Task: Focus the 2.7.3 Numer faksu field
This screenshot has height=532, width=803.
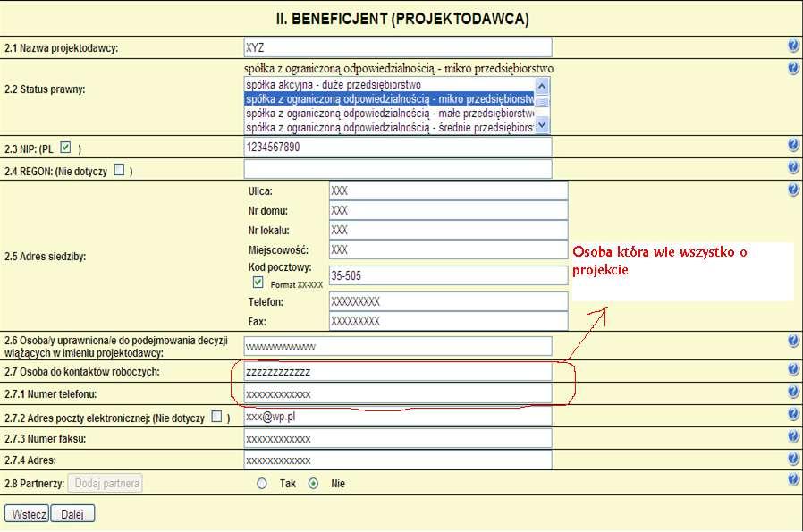Action: [398, 439]
